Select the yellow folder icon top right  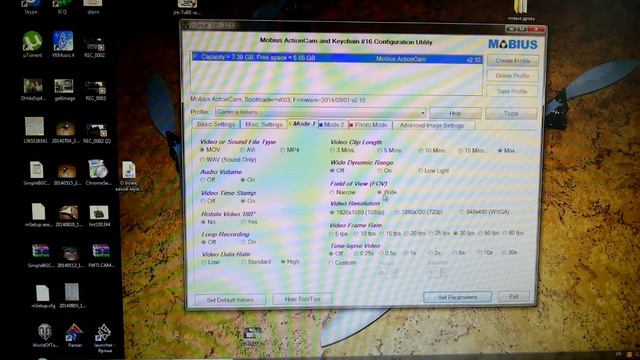[521, 10]
